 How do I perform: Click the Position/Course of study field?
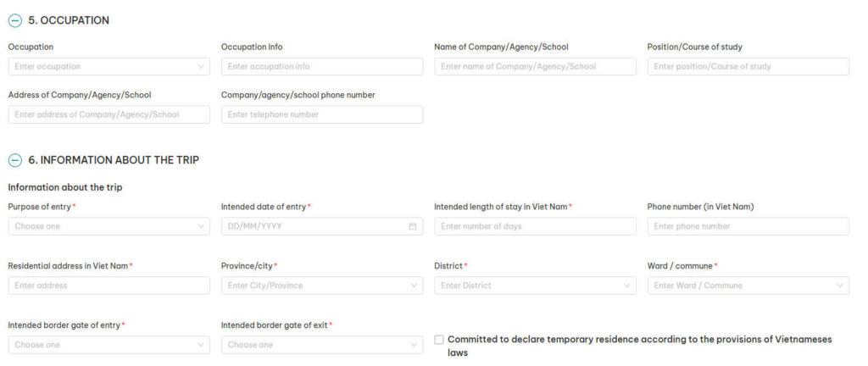(748, 66)
